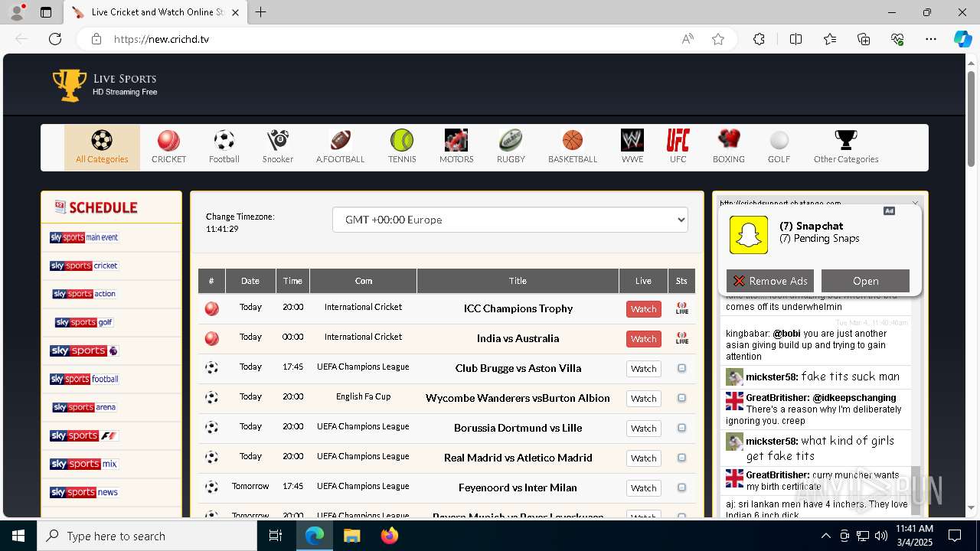This screenshot has width=980, height=551.
Task: Open Task View on taskbar
Action: 276,536
